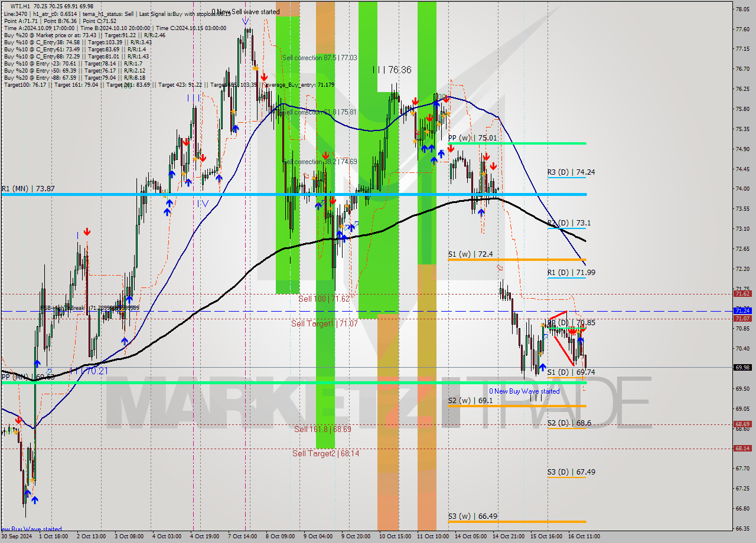Click 'Sell correction 61.8 | 75.81' label
This screenshot has width=756, height=543.
[320, 112]
